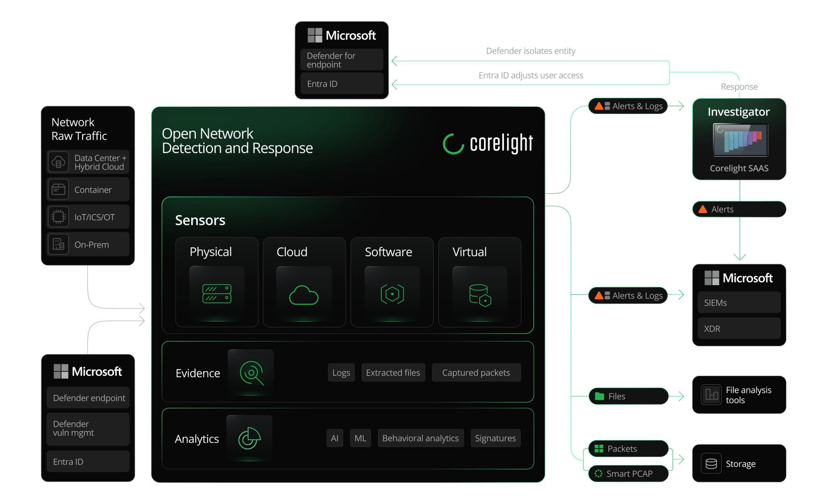Click the Corelight logo
Image resolution: width=822 pixels, height=504 pixels.
[x=487, y=143]
